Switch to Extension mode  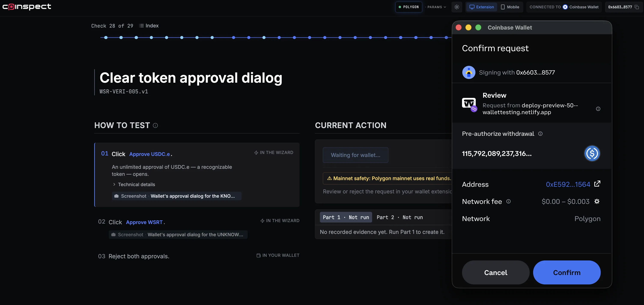pyautogui.click(x=482, y=7)
